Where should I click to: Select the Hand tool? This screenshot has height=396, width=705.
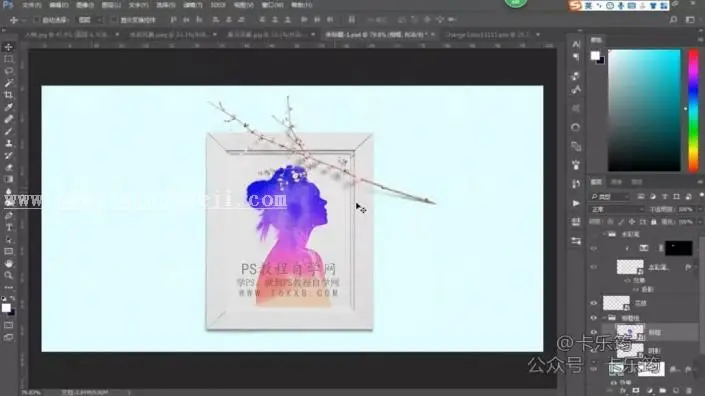9,263
